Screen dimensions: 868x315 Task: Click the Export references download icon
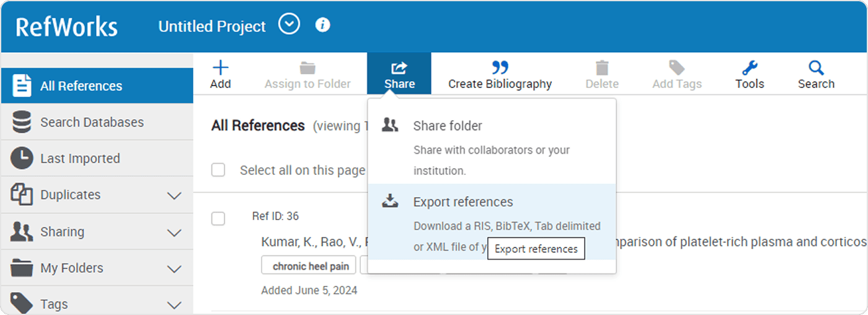tap(390, 200)
